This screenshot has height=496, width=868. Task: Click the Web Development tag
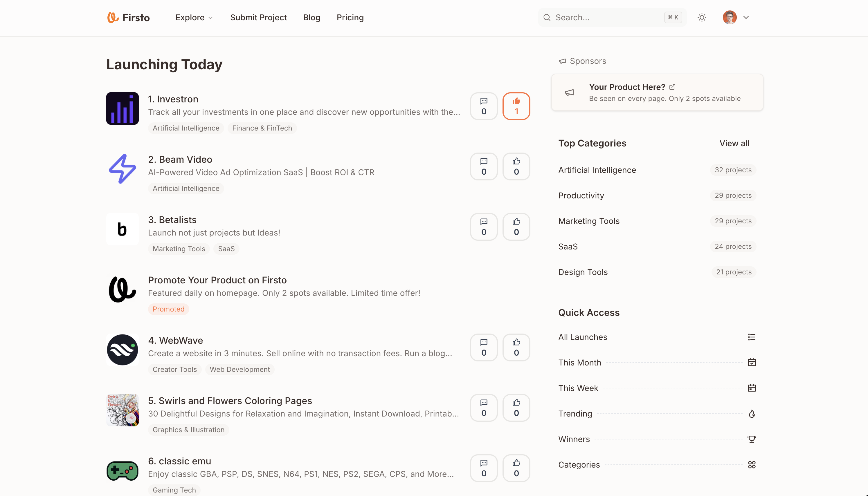coord(240,369)
